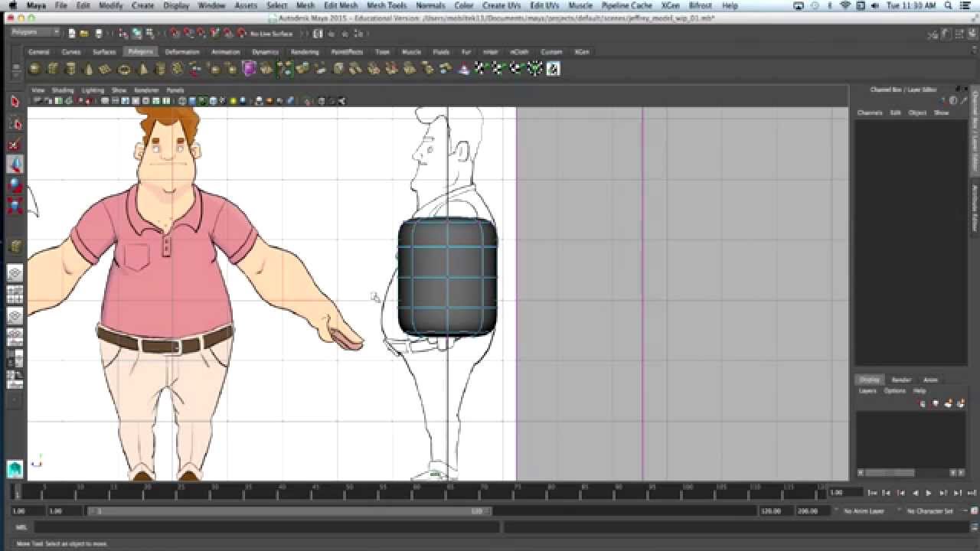Go to start of playback range
Viewport: 980px width, 551px height.
coord(873,493)
